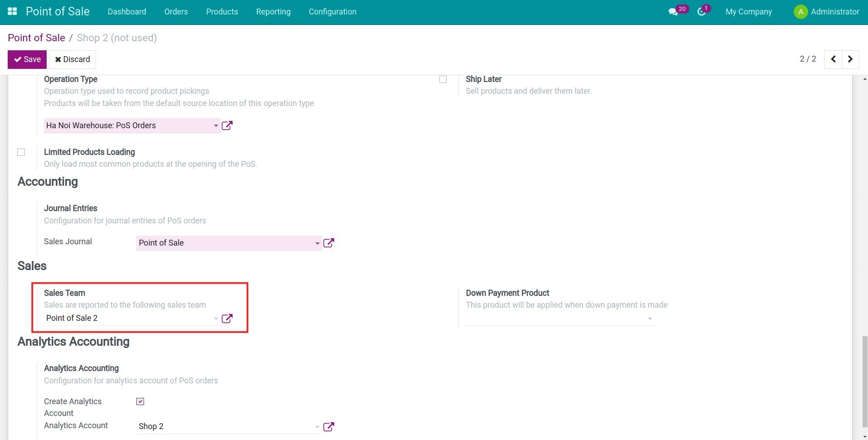Screen dimensions: 868x440
Task: Open the Sales Team record via external link
Action: 227,319
